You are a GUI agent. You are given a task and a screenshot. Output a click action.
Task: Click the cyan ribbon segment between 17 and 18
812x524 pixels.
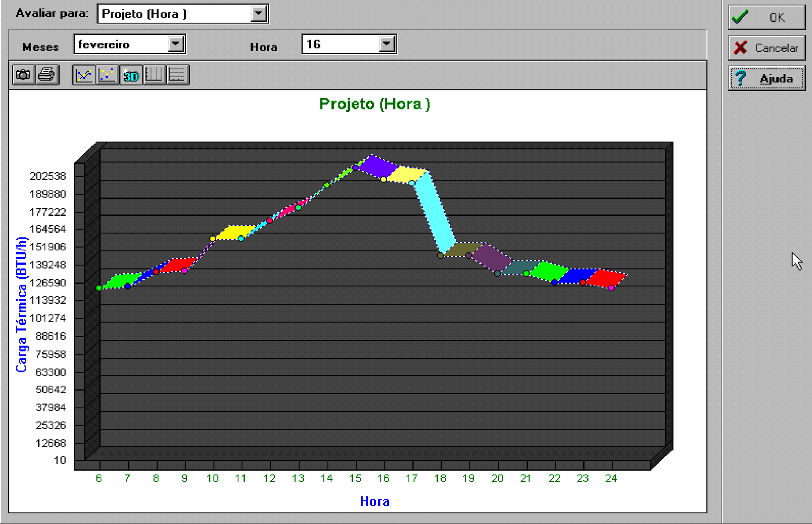tap(435, 212)
